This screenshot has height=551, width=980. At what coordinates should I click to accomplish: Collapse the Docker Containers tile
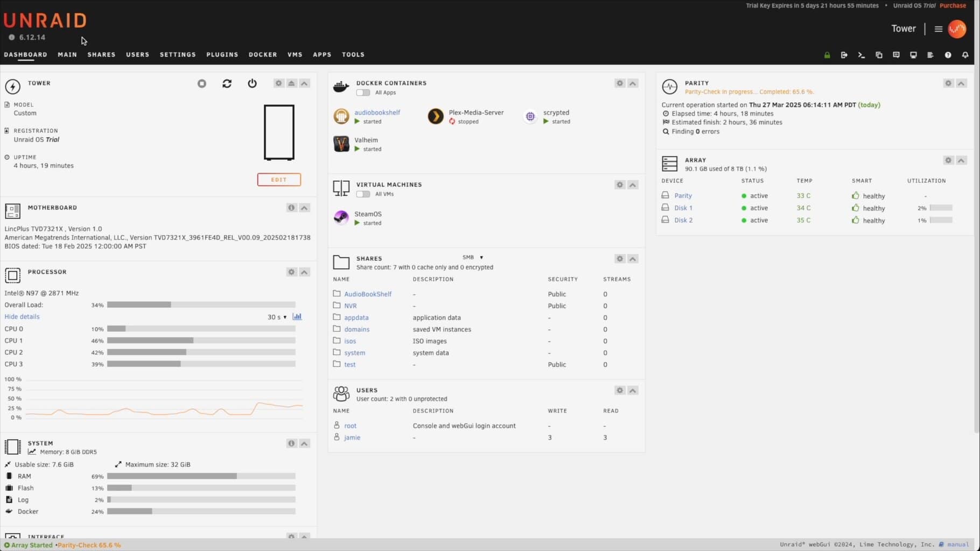coord(633,83)
